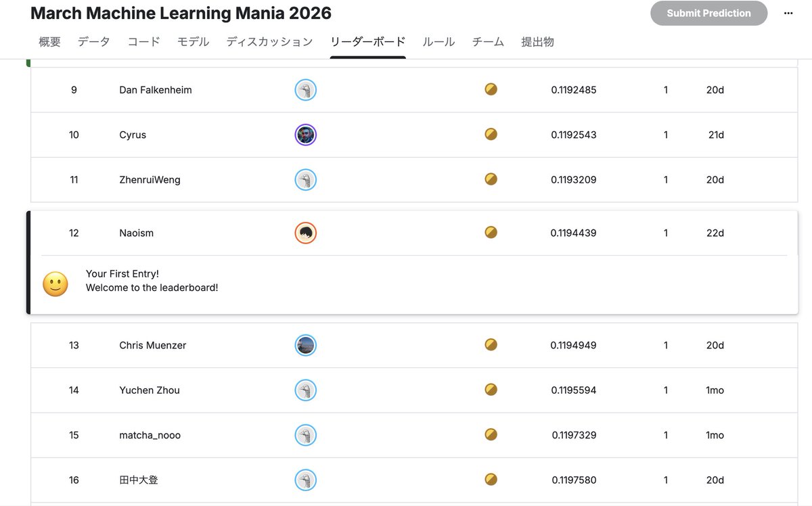
Task: Switch to the 概要 tab
Action: click(50, 42)
